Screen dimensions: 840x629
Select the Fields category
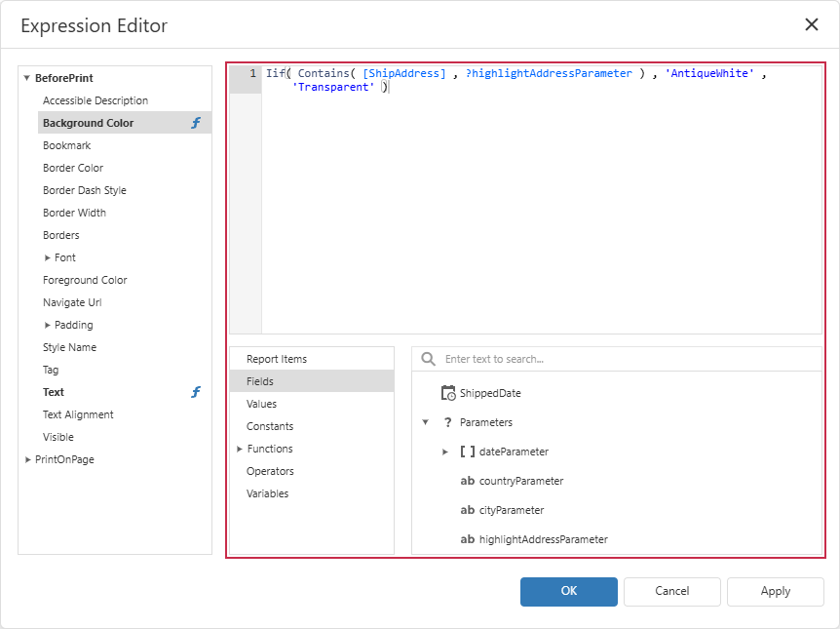point(312,381)
